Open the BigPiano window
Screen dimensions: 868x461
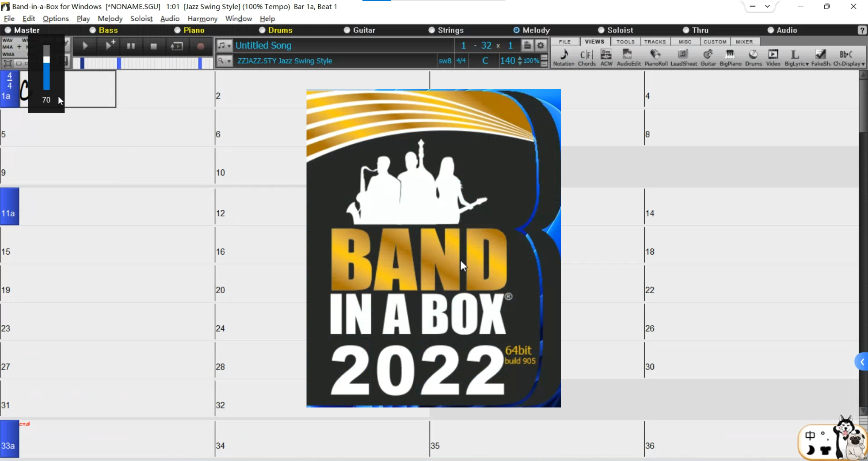point(730,57)
